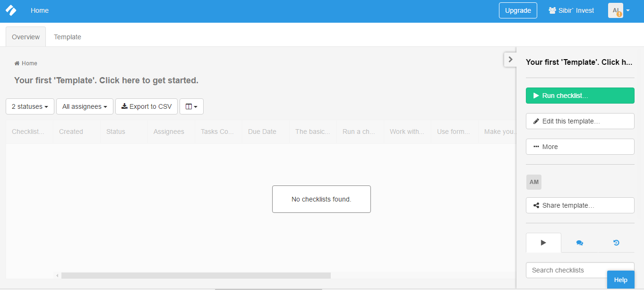The width and height of the screenshot is (644, 290).
Task: Open the comments tab icon in sidebar
Action: pos(580,243)
